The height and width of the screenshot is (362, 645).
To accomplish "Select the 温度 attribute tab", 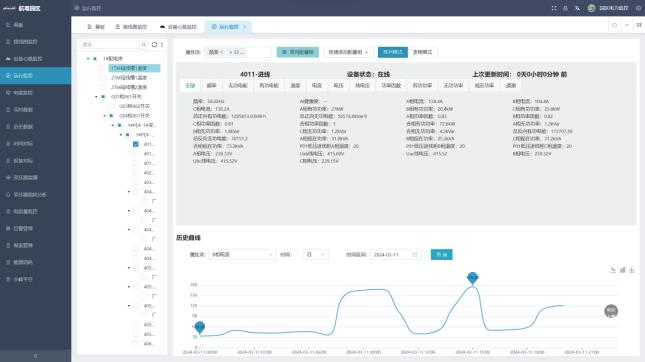I will tap(295, 86).
